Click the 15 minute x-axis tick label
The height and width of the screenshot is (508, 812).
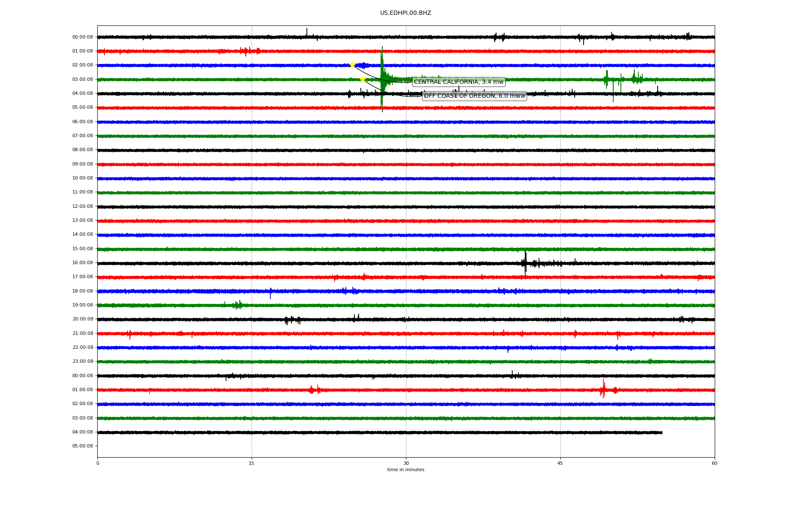pyautogui.click(x=252, y=463)
